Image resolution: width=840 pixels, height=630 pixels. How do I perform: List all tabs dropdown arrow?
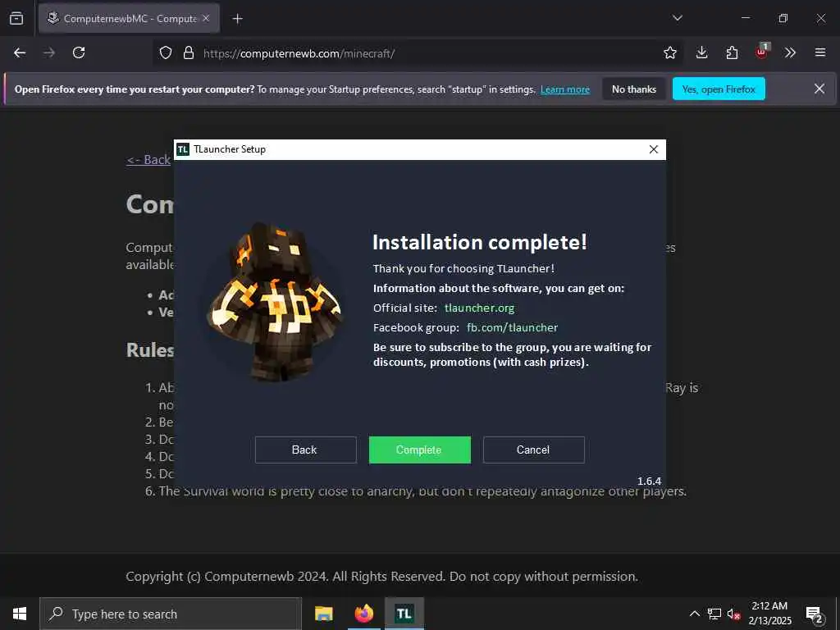tap(677, 18)
